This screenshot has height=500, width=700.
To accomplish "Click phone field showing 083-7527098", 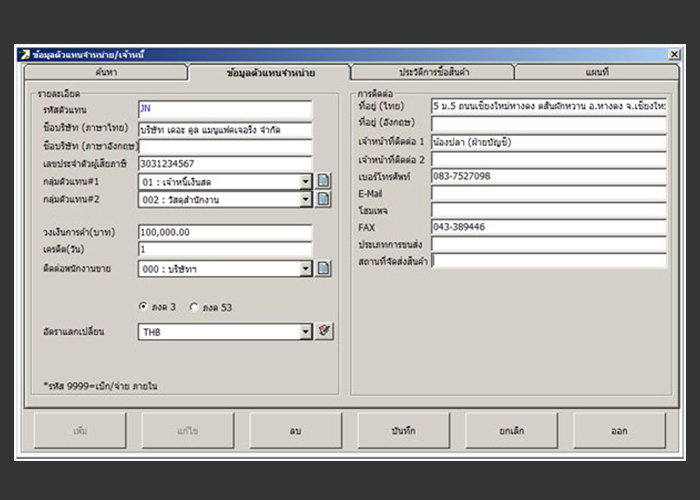I will [549, 176].
